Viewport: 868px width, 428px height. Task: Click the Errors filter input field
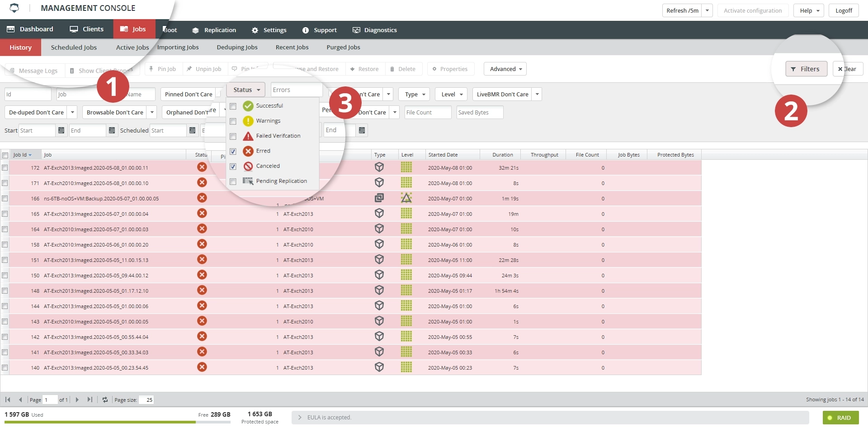click(297, 90)
